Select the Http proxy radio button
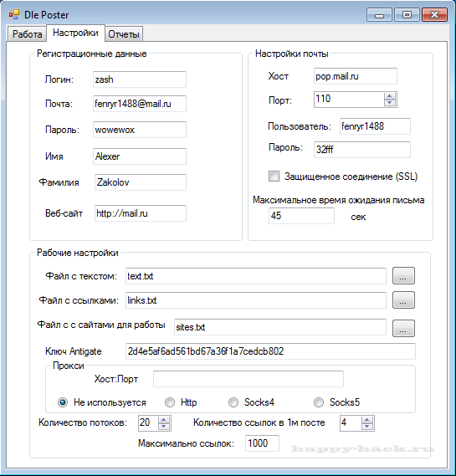This screenshot has height=476, width=456. tap(170, 402)
